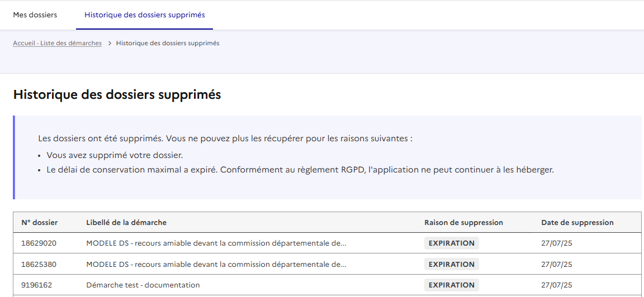Click the MODELE DS label in row 18625380
Viewport: 644px width, 297px height.
(x=216, y=265)
